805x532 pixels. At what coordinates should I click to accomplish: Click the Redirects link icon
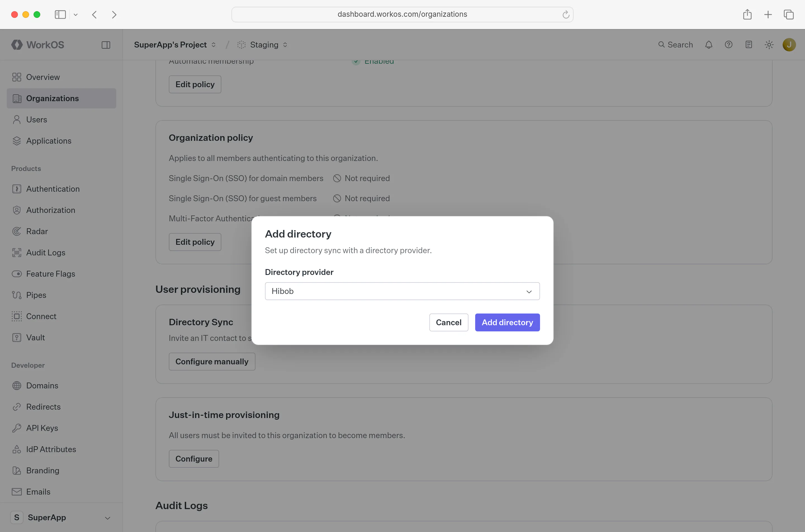coord(16,407)
